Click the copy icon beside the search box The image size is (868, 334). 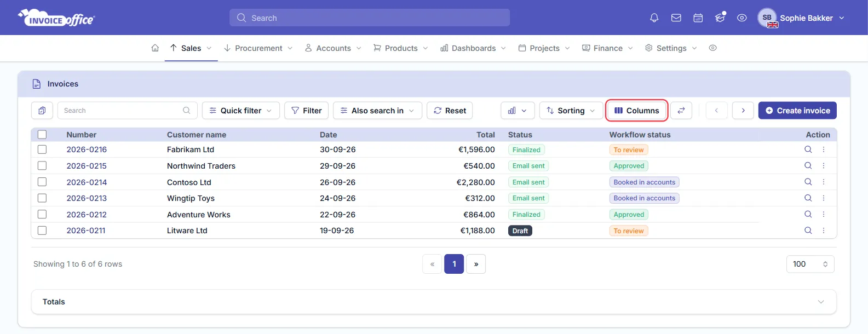tap(42, 111)
